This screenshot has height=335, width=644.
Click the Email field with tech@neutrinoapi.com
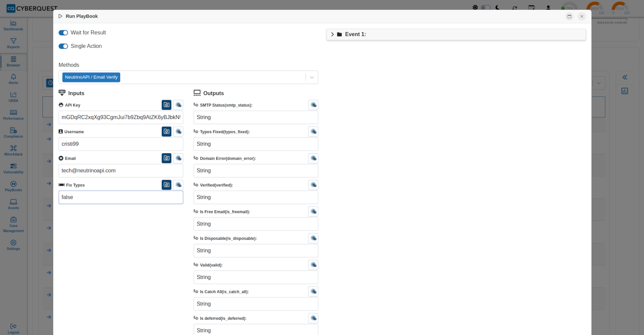(x=121, y=171)
